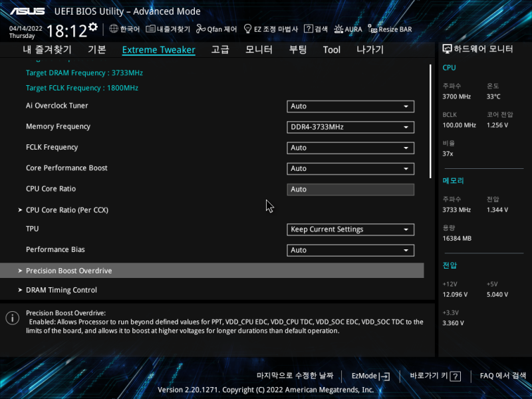Click the 04/14/2022 date text
The height and width of the screenshot is (399, 532).
point(26,29)
